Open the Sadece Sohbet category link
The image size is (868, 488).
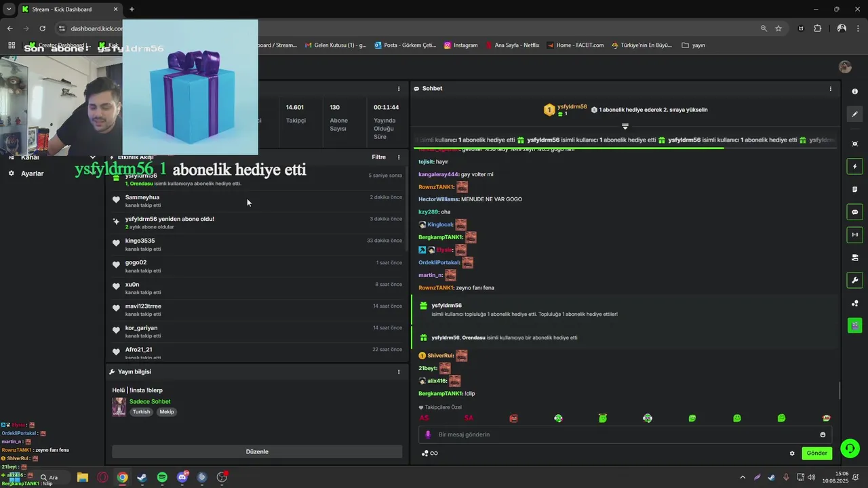150,401
